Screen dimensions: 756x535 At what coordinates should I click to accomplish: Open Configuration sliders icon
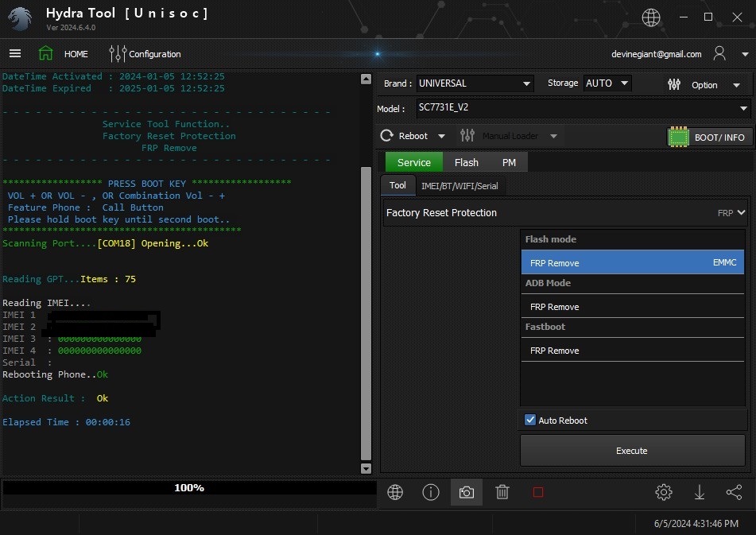pos(117,53)
